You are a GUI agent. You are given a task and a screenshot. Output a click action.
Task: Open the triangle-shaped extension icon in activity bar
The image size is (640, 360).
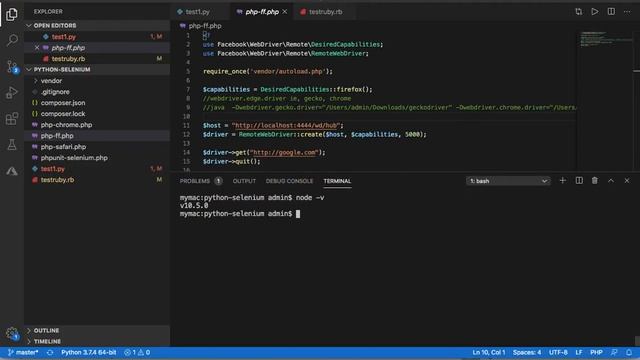12,171
